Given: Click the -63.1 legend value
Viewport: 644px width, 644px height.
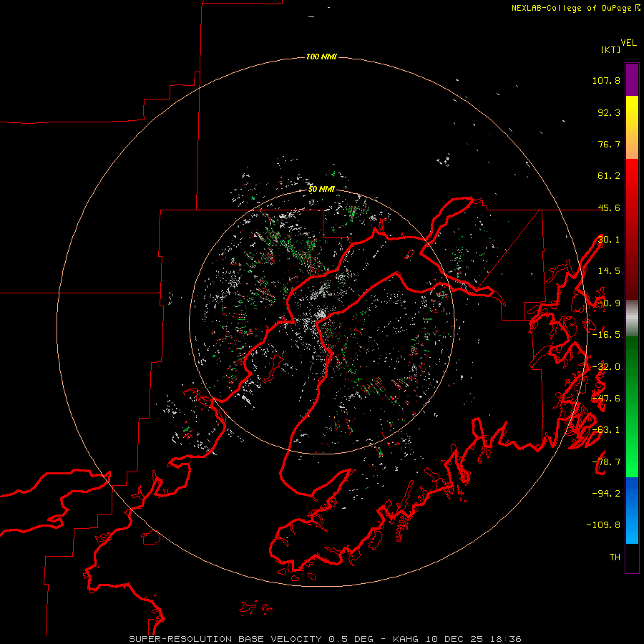Looking at the screenshot, I should pyautogui.click(x=606, y=430).
